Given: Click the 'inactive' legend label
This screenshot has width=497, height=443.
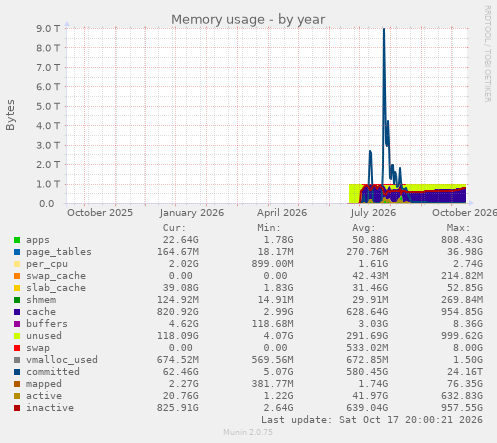Looking at the screenshot, I should 50,408.
